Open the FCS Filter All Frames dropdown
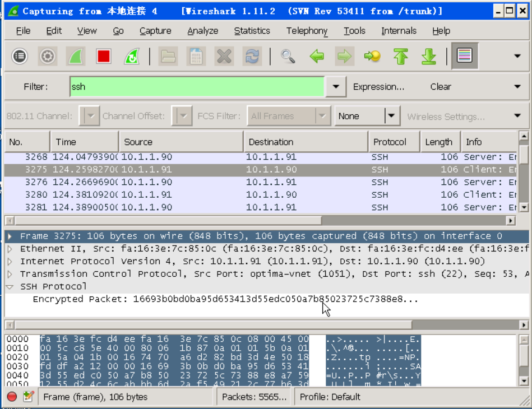532x409 pixels. tap(289, 116)
